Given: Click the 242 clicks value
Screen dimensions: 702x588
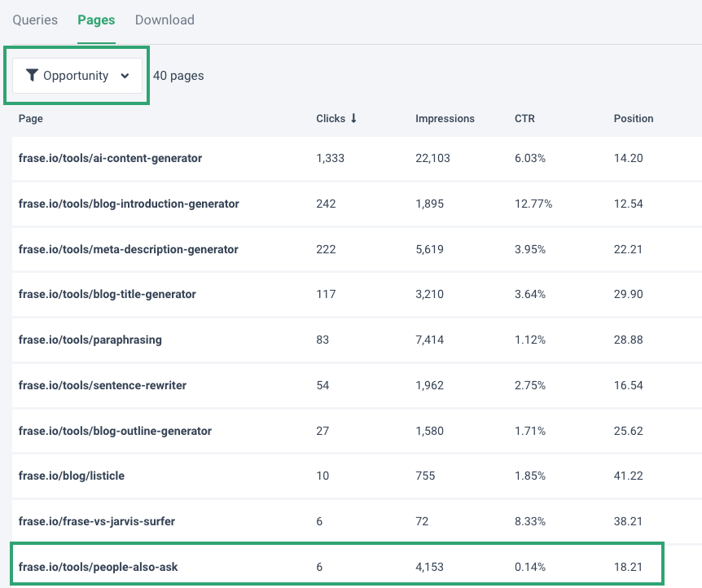Looking at the screenshot, I should tap(326, 204).
